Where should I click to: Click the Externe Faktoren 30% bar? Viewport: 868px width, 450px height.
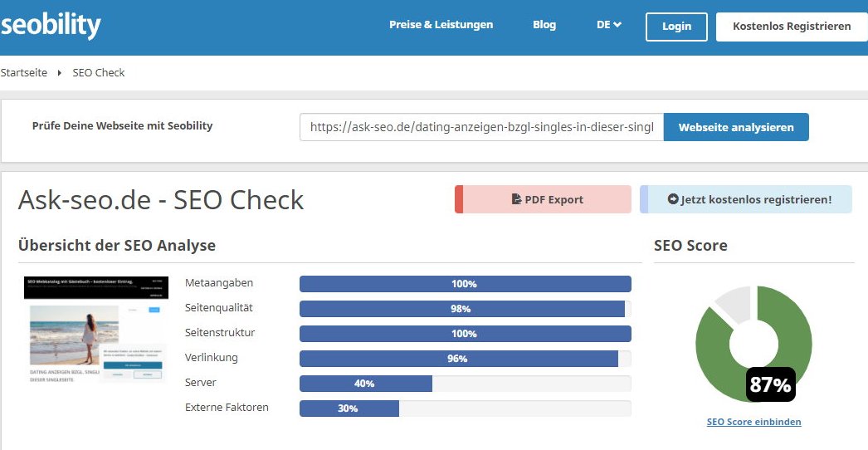pyautogui.click(x=465, y=408)
